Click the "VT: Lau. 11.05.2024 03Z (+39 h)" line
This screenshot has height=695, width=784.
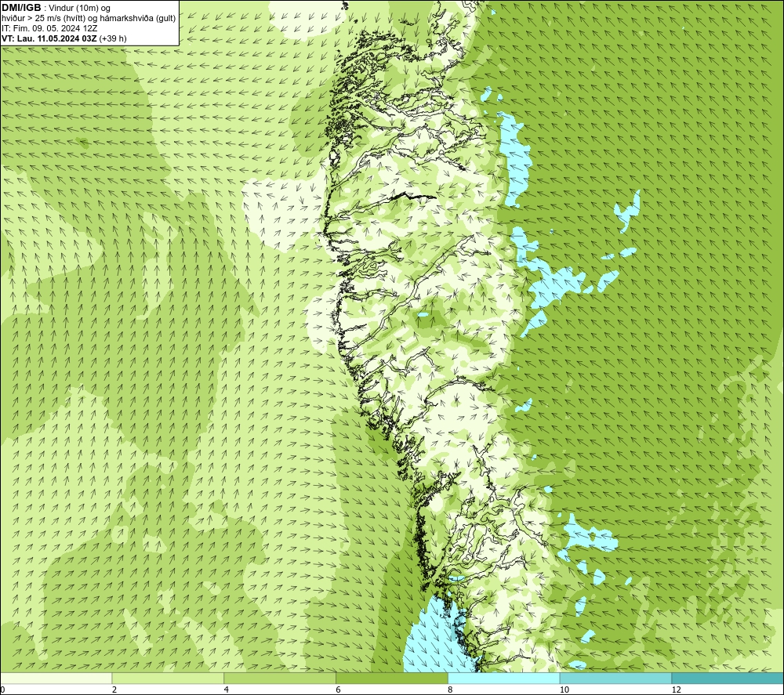[64, 38]
